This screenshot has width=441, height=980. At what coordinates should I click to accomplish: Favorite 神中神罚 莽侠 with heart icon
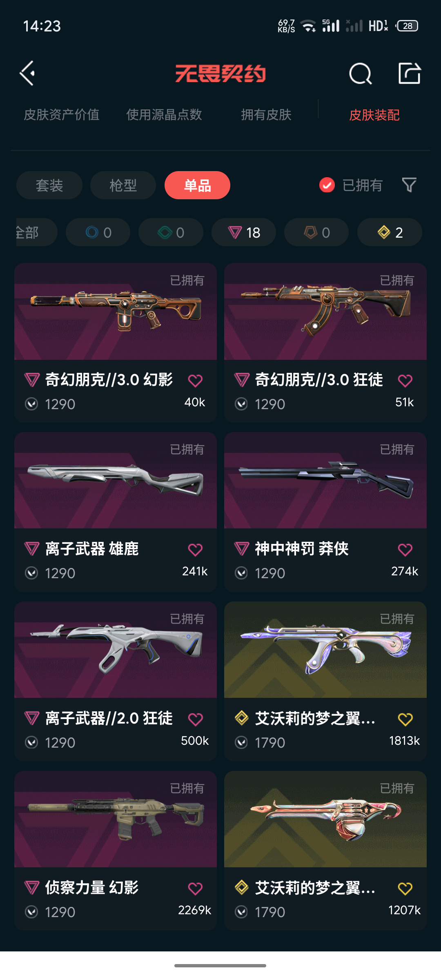(x=405, y=550)
